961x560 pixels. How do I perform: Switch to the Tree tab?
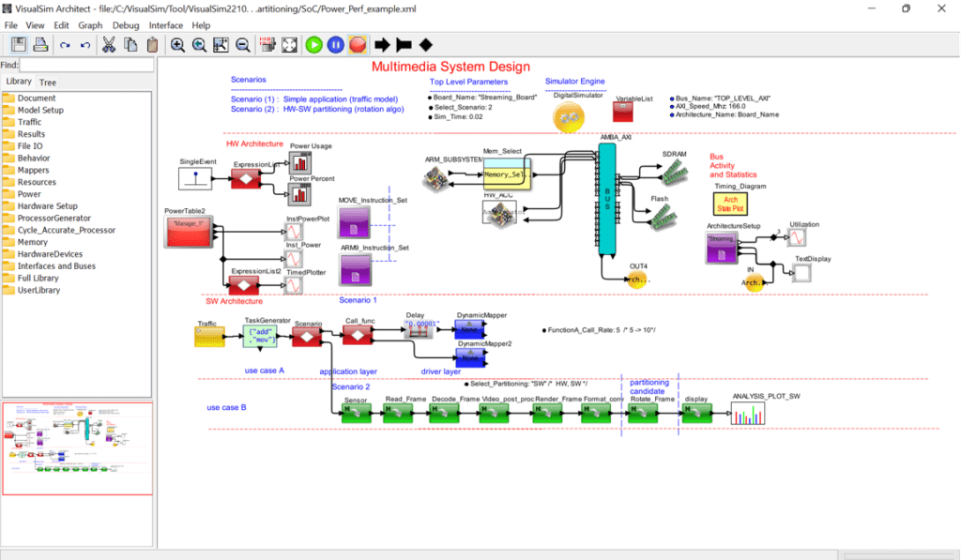[47, 83]
